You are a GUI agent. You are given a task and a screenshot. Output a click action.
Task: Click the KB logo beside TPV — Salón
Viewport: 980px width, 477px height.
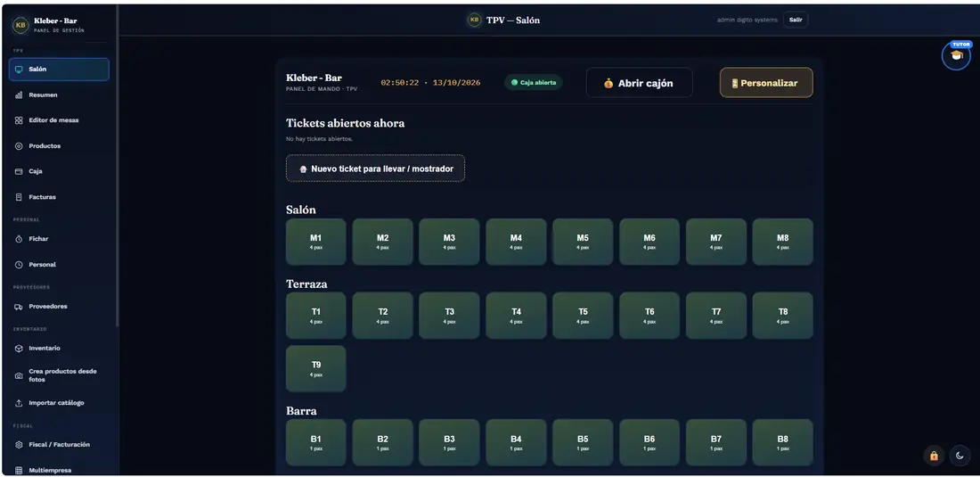point(474,20)
